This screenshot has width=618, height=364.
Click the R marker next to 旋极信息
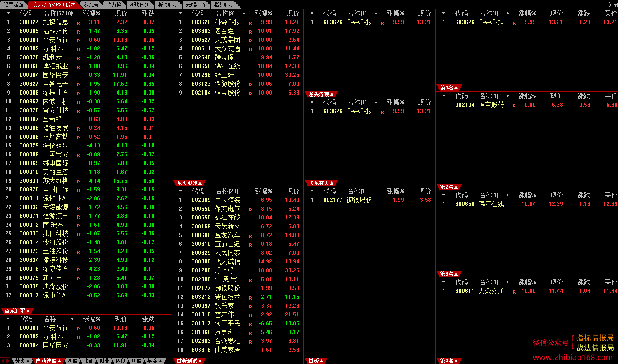click(x=79, y=23)
